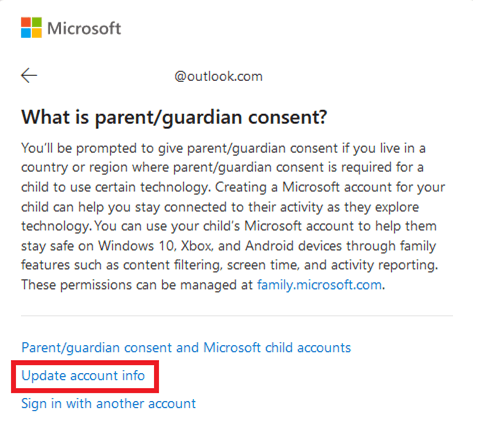Select the @outlook.com account label

[218, 76]
